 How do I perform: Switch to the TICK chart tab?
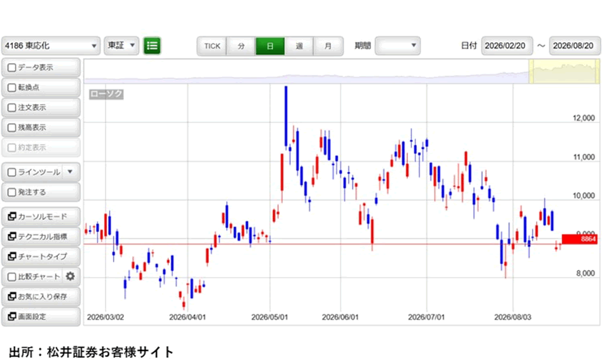coord(212,46)
